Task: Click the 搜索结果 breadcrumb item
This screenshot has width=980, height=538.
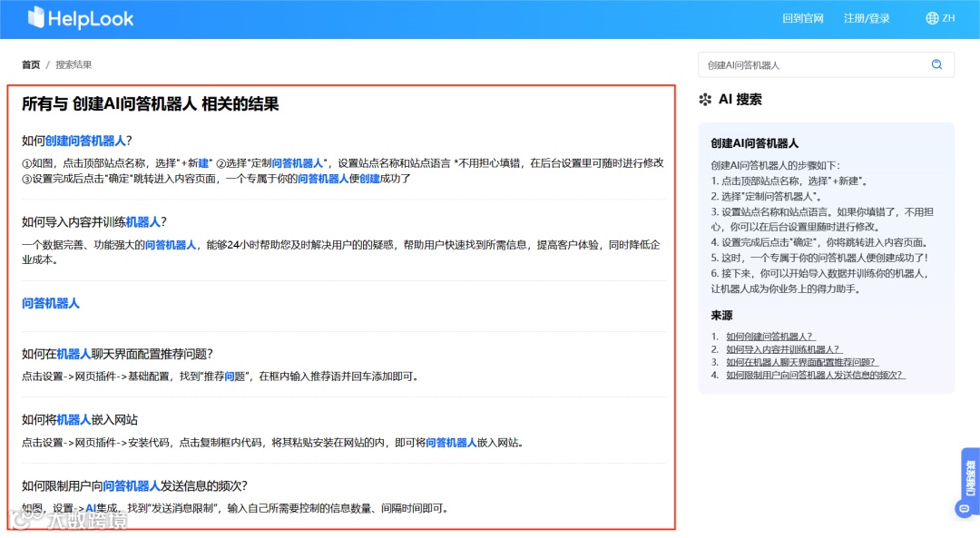Action: 73,64
